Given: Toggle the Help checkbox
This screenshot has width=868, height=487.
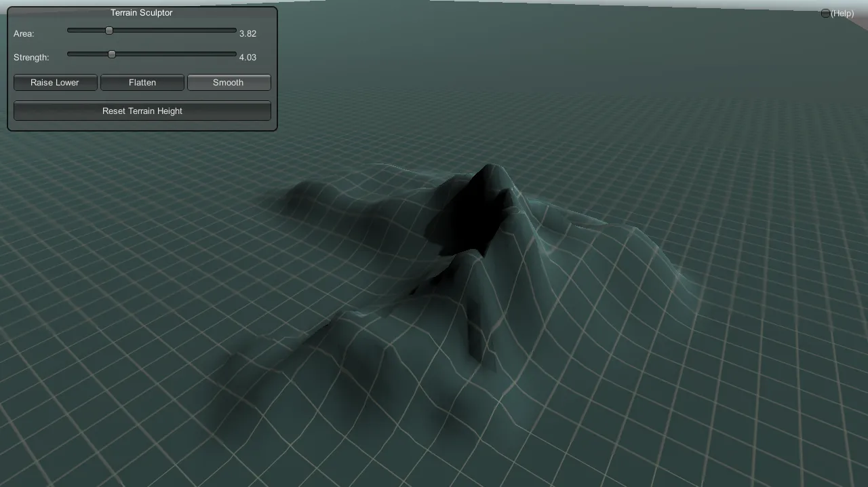Looking at the screenshot, I should (x=825, y=14).
